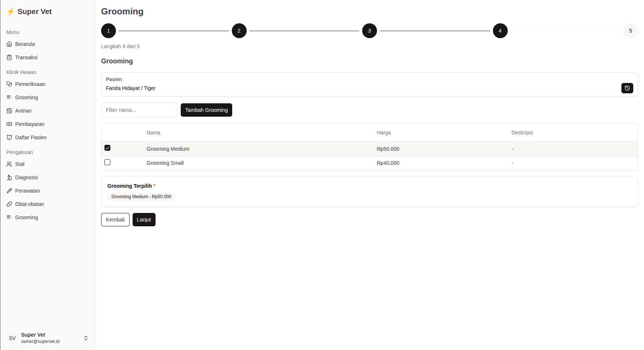Open Pemeriksaan via its stethoscope icon
The image size is (644, 350).
pos(9,84)
